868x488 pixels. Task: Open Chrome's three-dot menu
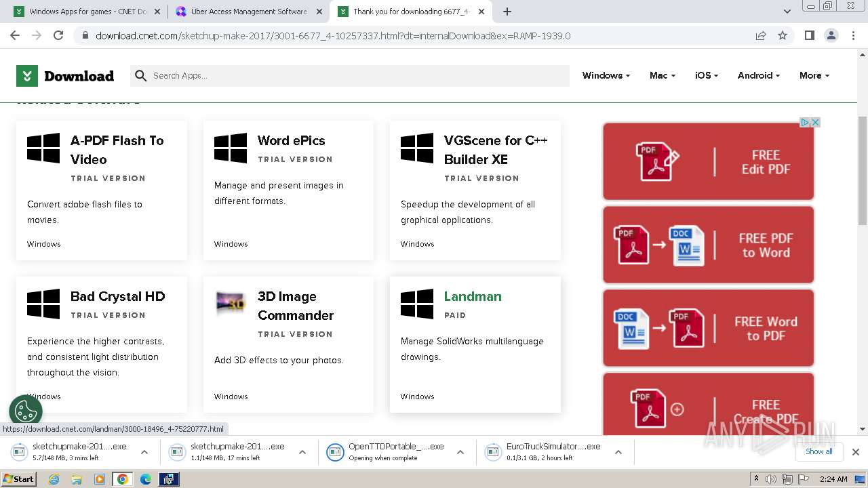pyautogui.click(x=852, y=35)
